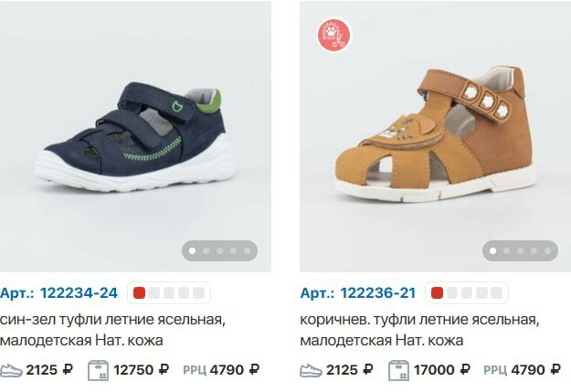Select last image dot on brown sandal

pyautogui.click(x=547, y=250)
